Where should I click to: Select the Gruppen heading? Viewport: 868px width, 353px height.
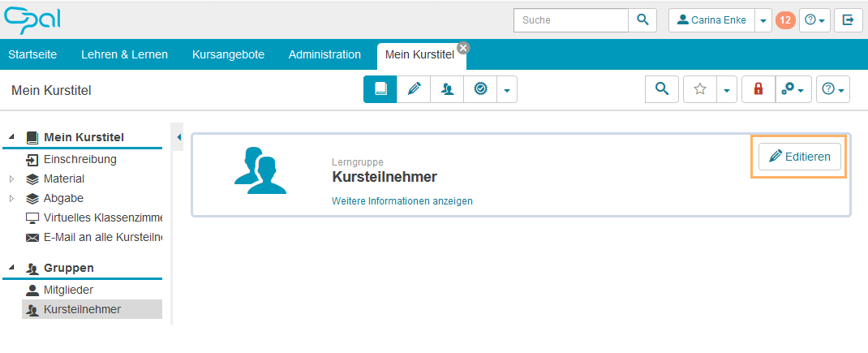coord(69,268)
